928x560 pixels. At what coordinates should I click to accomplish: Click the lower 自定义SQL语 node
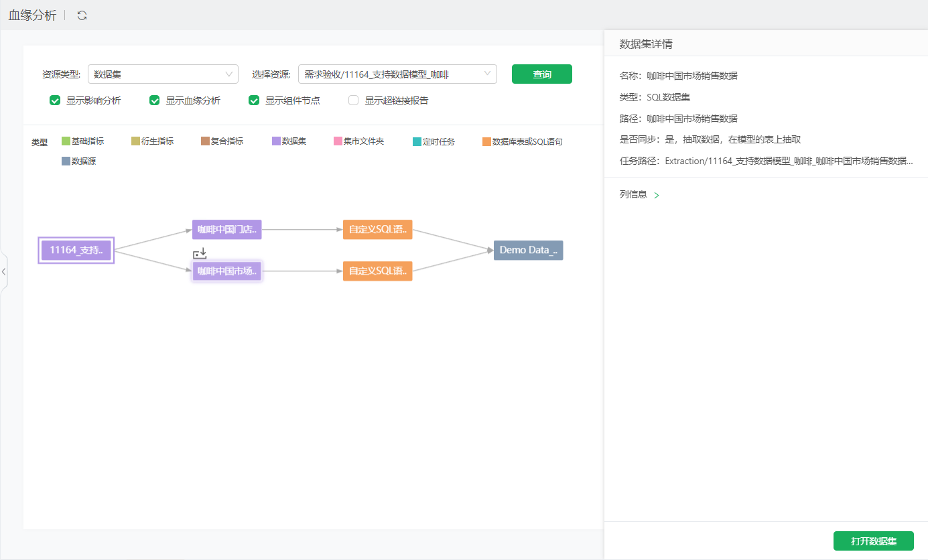(x=377, y=271)
